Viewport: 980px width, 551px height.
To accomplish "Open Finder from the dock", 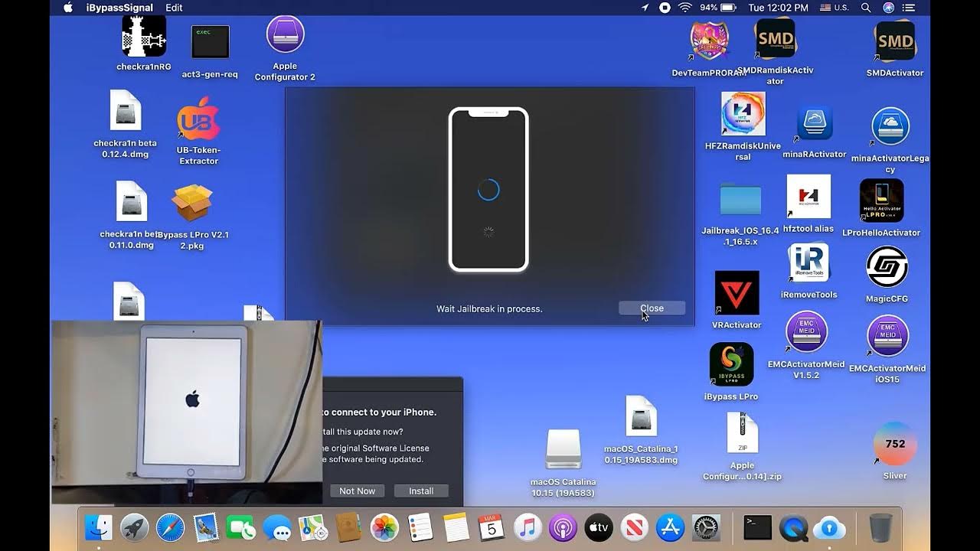I will pos(99,528).
